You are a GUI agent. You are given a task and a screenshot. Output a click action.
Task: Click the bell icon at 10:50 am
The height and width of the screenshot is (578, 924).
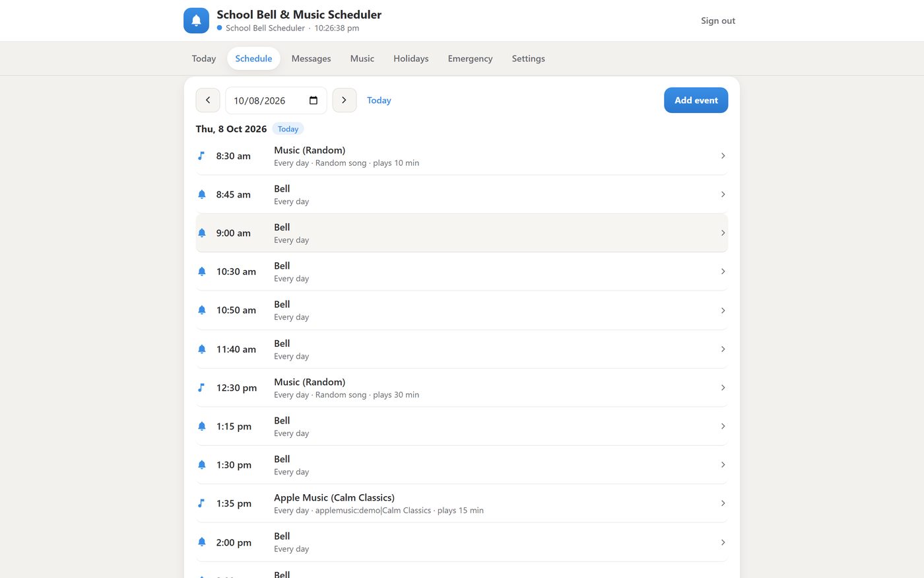tap(202, 310)
